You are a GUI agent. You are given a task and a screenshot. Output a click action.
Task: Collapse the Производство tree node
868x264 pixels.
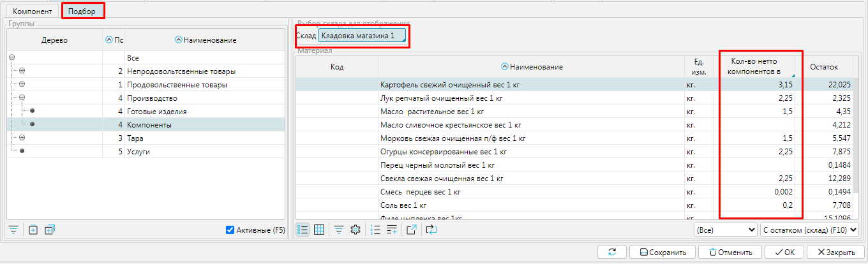click(x=22, y=98)
